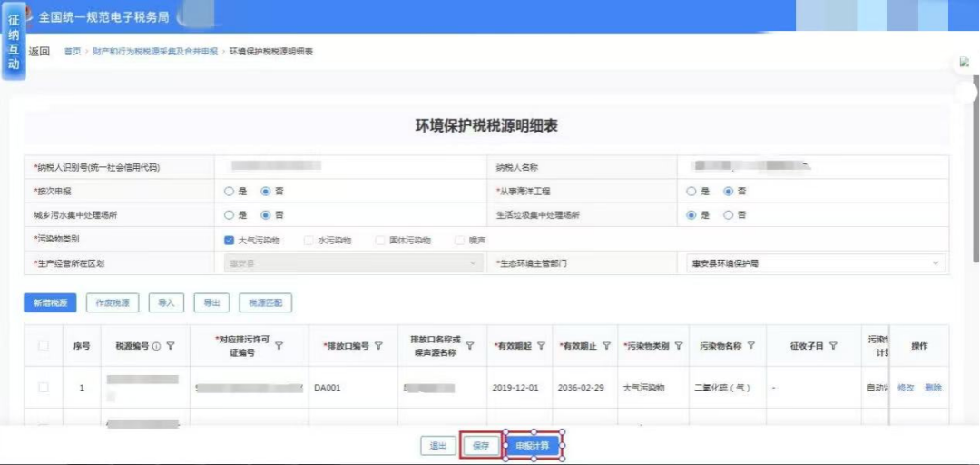Open filter for 污染物类别 column

click(678, 346)
